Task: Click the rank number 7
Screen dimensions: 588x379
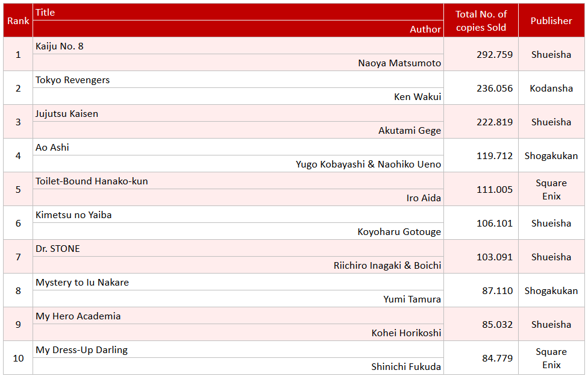Action: click(18, 257)
